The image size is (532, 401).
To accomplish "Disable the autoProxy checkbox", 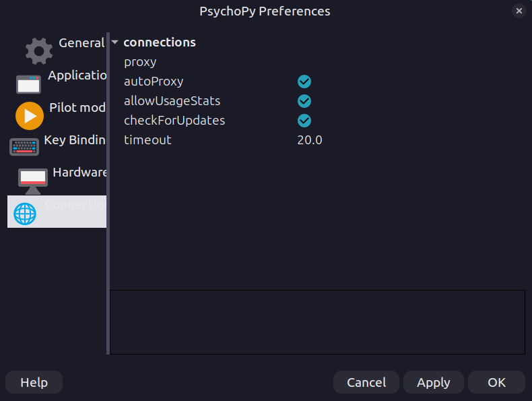I will [304, 82].
